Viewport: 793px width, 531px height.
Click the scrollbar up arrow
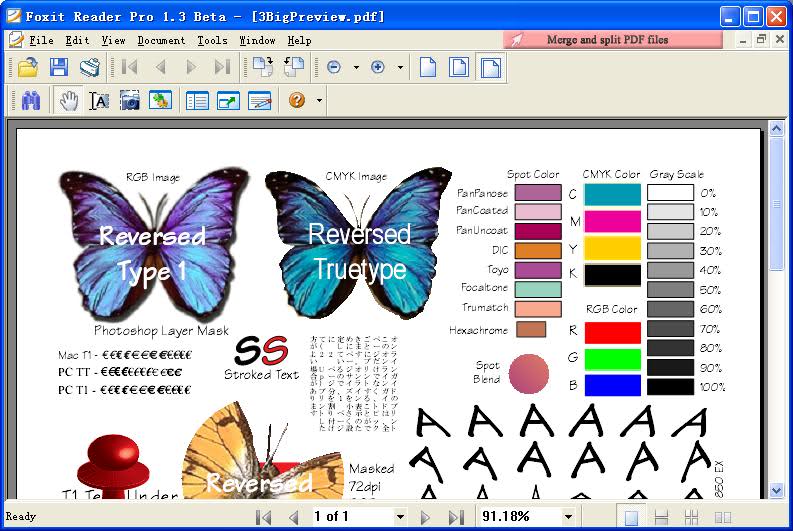(x=777, y=128)
